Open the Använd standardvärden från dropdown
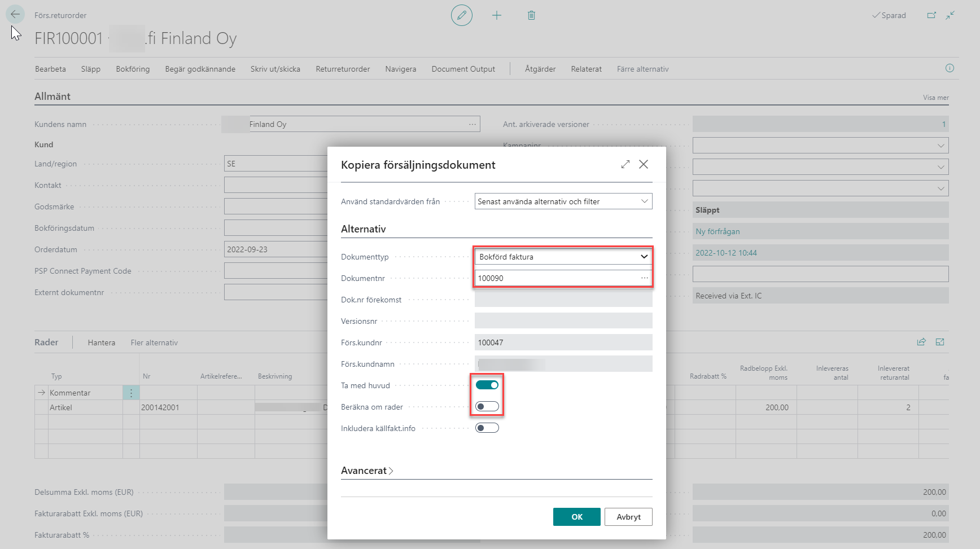Viewport: 980px width, 549px height. tap(563, 201)
